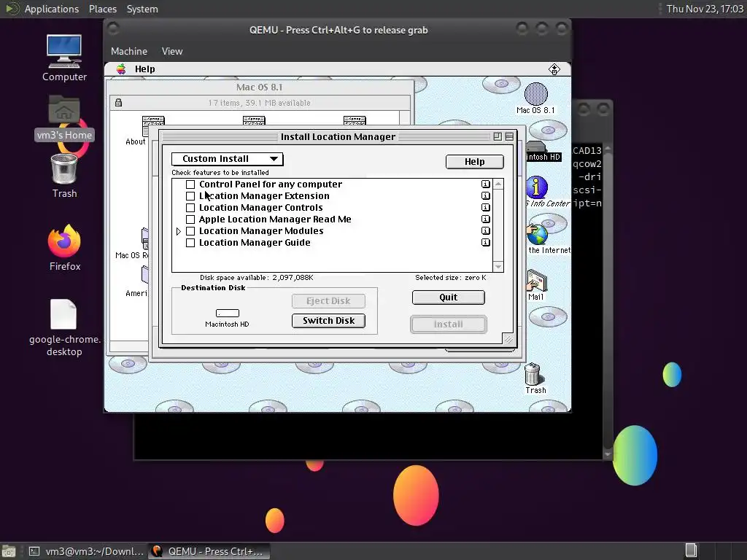This screenshot has height=560, width=747.
Task: Click the Mac OS 8.1 window lock icon
Action: coord(118,103)
